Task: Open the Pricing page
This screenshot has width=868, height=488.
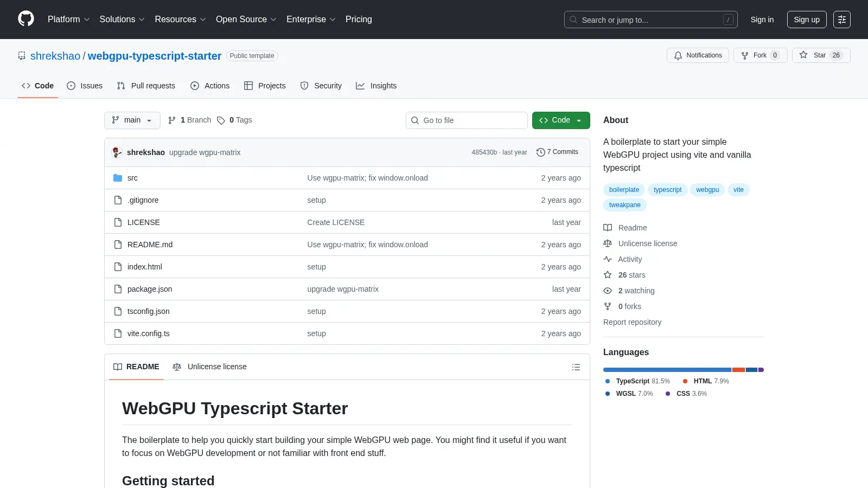Action: [x=359, y=20]
